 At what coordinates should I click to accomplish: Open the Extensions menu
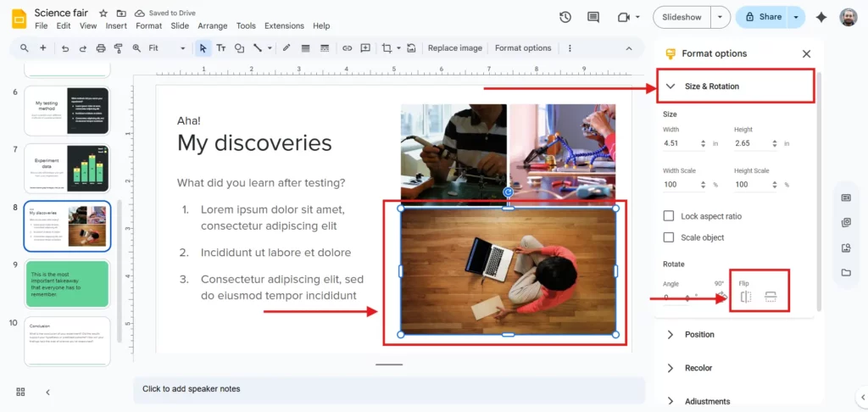(284, 26)
